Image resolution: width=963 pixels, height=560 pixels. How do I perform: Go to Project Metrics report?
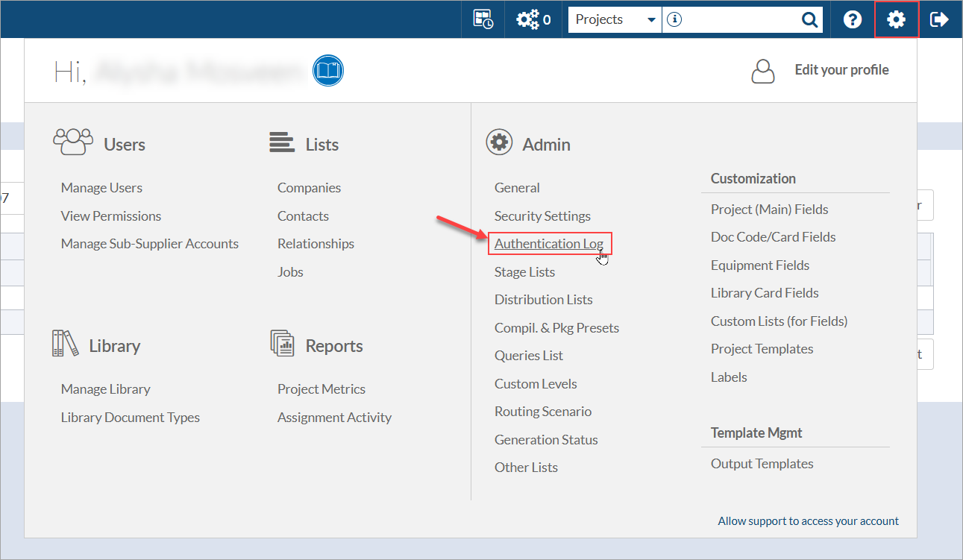pyautogui.click(x=321, y=389)
